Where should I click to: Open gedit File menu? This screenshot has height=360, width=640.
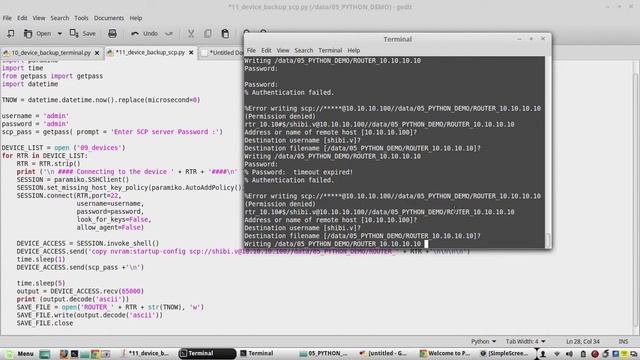7,18
